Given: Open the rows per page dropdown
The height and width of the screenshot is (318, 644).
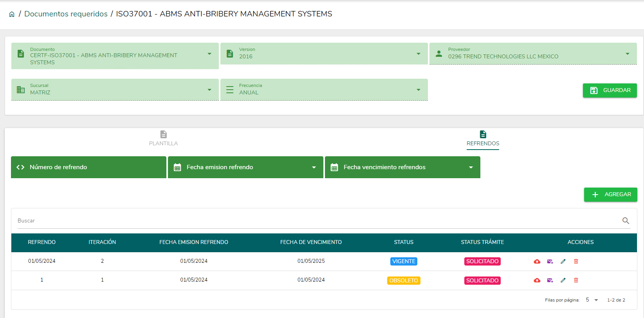Looking at the screenshot, I should pos(592,300).
